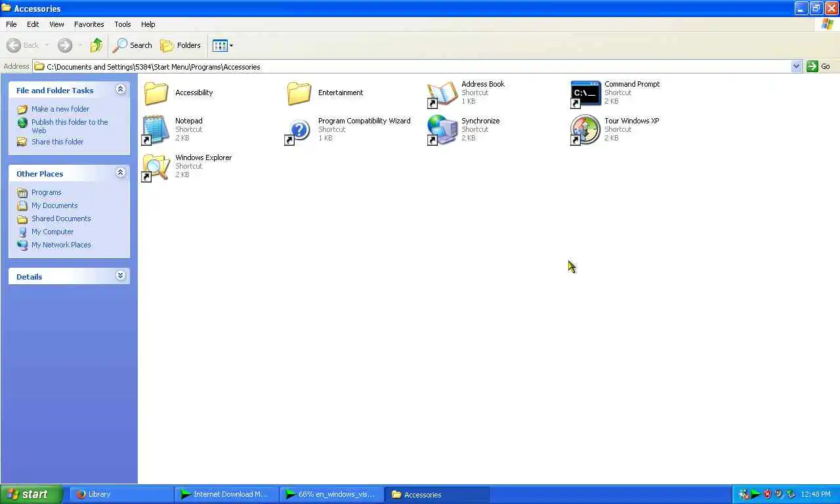This screenshot has width=840, height=504.
Task: Click the Accessibility folder name text
Action: tap(194, 93)
